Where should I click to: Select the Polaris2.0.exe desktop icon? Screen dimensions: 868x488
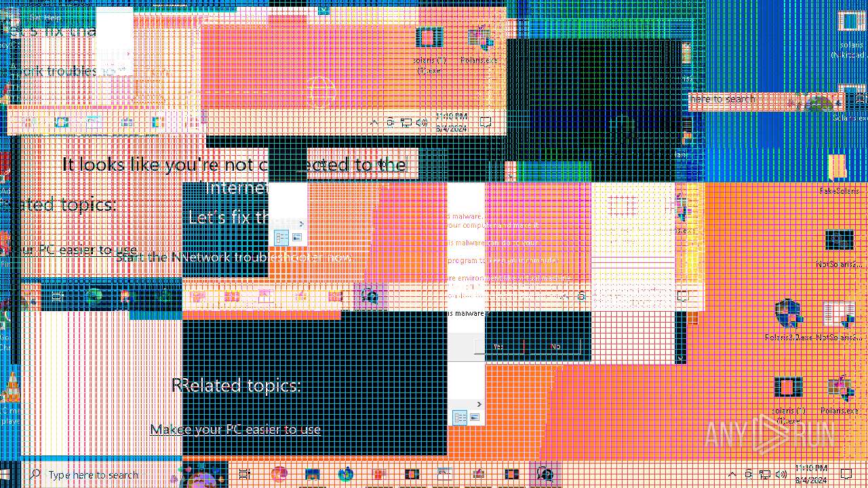pyautogui.click(x=788, y=321)
